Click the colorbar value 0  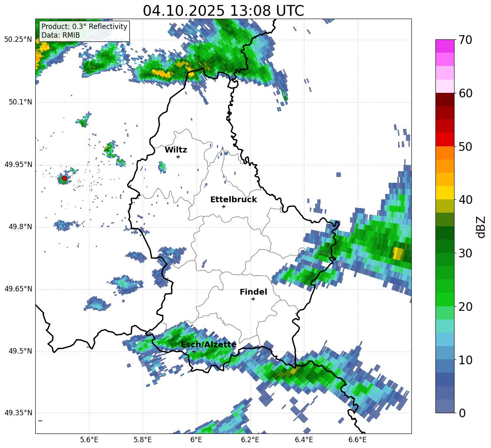(x=462, y=413)
